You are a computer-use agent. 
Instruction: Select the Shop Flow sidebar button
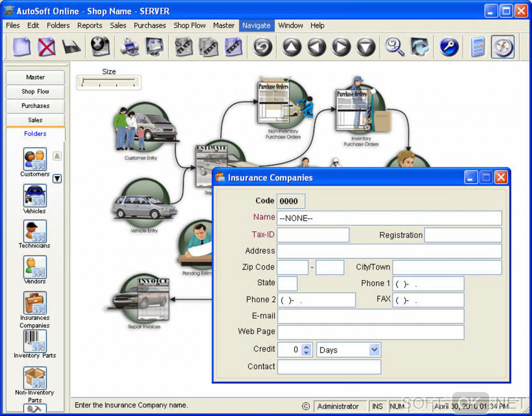tap(35, 92)
